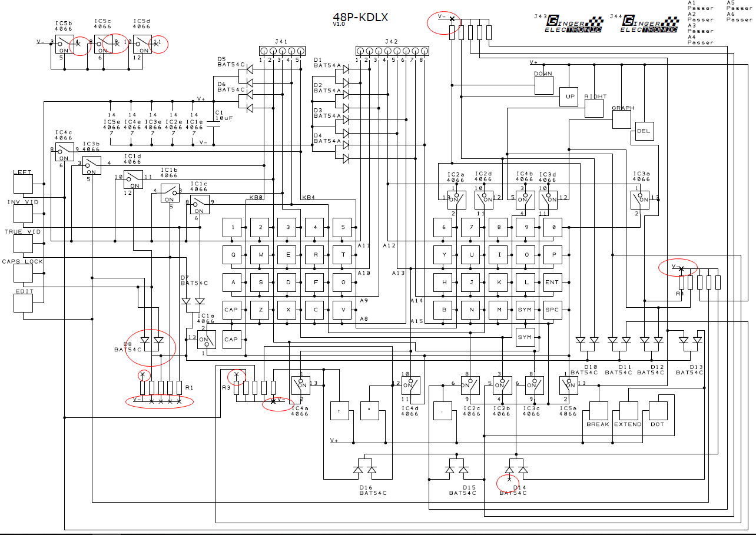Select the IC1b 4066 switch symbol
This screenshot has height=535, width=756.
(x=170, y=193)
